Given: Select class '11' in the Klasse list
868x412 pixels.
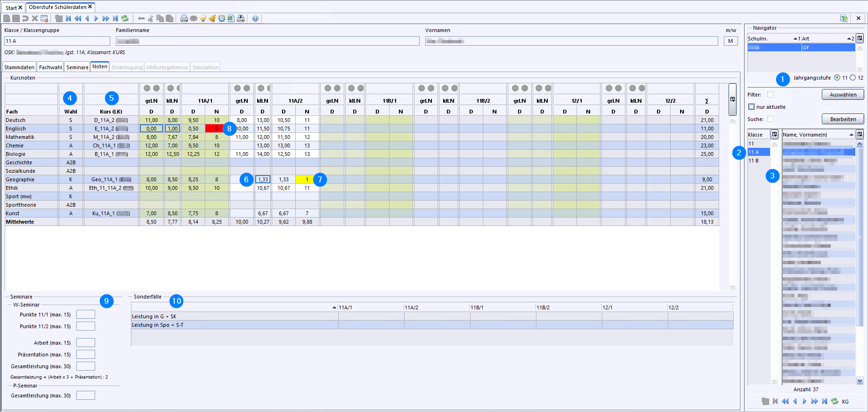Looking at the screenshot, I should tap(759, 144).
